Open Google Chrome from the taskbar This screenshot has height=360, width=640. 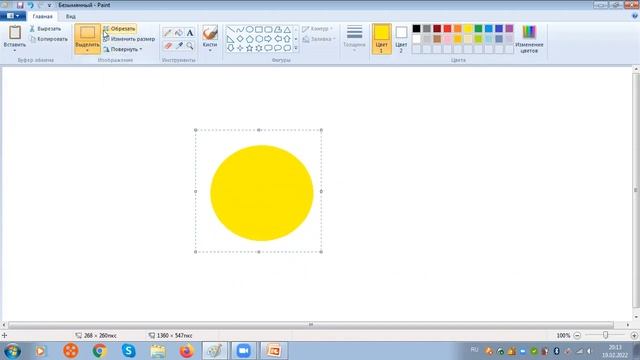coord(100,351)
